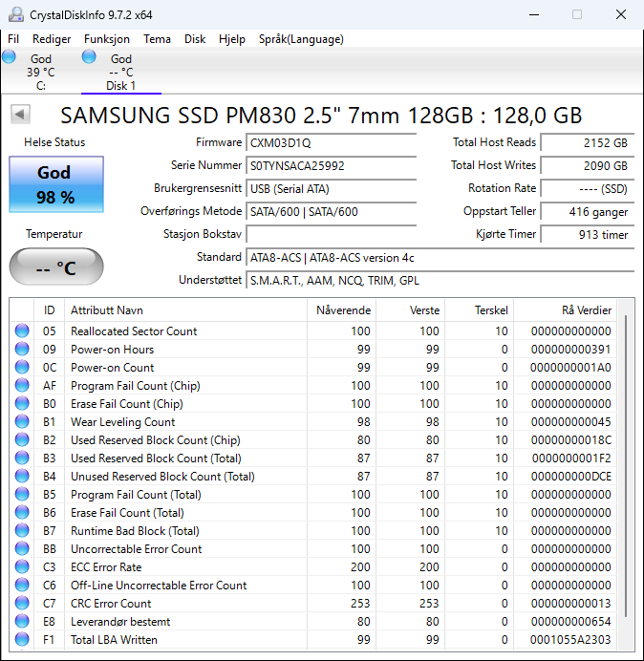Select the Wear Leveling Count row name
This screenshot has width=644, height=661.
[122, 422]
